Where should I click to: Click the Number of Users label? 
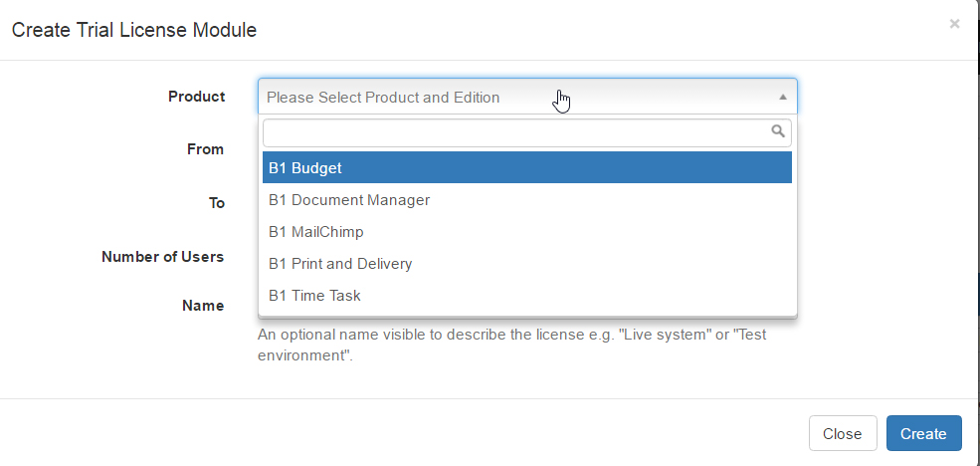pyautogui.click(x=162, y=257)
